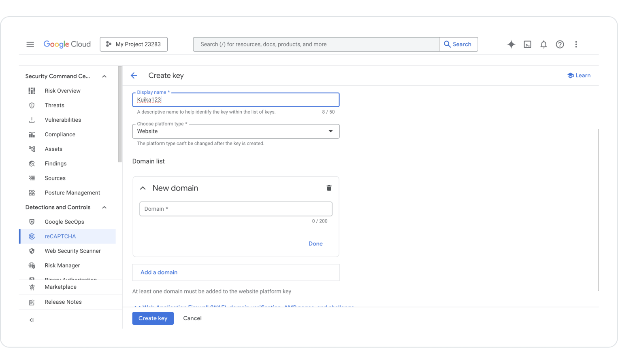
Task: Open the My Project 23283 project picker
Action: (x=134, y=44)
